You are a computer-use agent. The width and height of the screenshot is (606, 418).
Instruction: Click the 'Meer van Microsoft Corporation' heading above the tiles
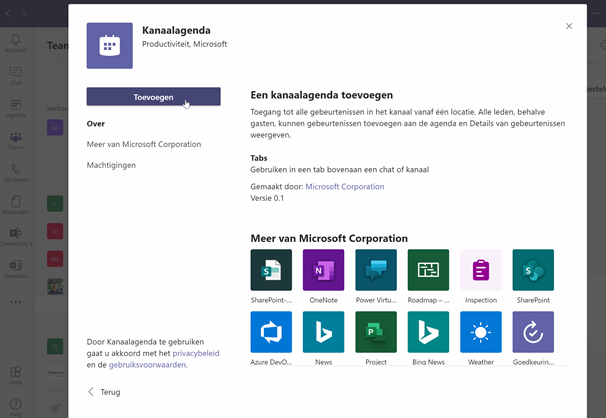[x=329, y=238]
